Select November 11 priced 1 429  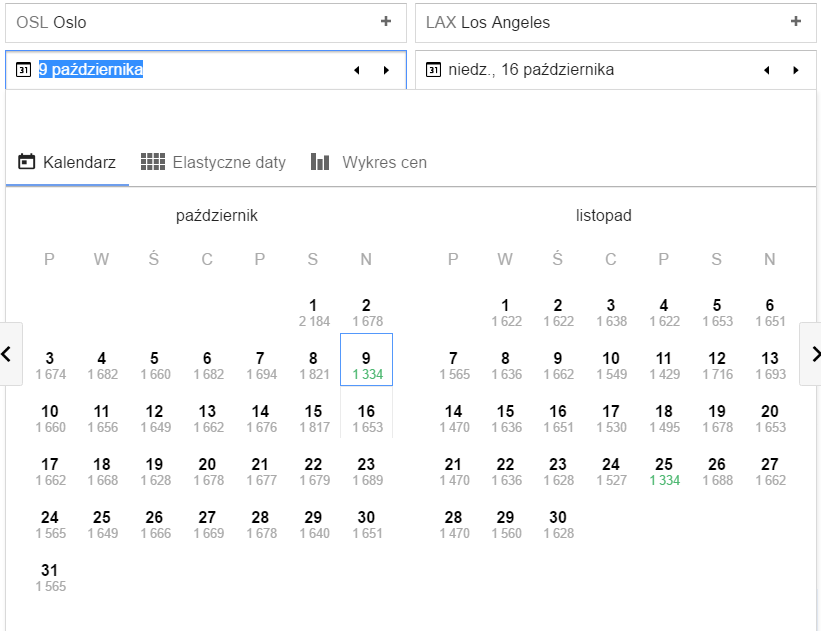[x=664, y=366]
